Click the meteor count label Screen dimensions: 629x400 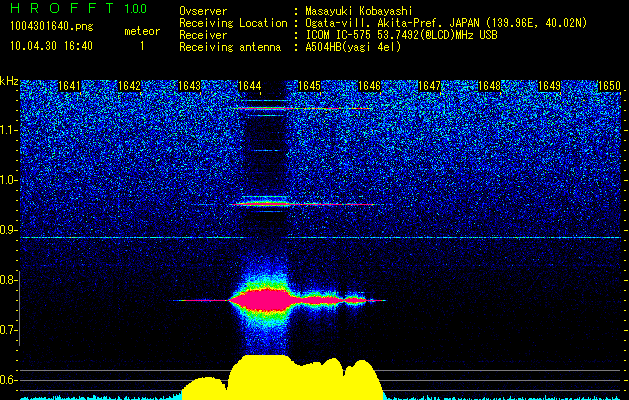coord(142,31)
